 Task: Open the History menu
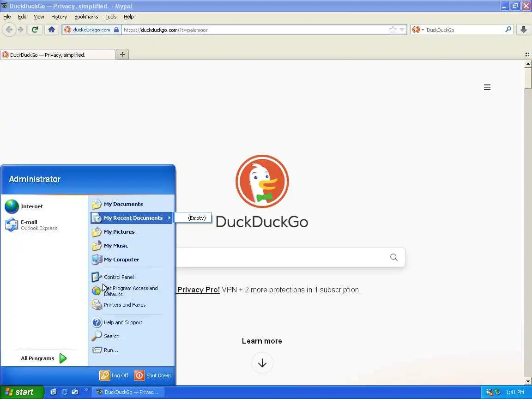pyautogui.click(x=59, y=17)
